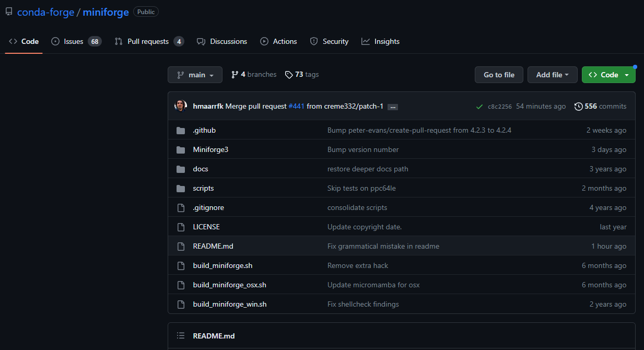
Task: Open 'Fix grammatical mistake in readme' commit
Action: [383, 246]
